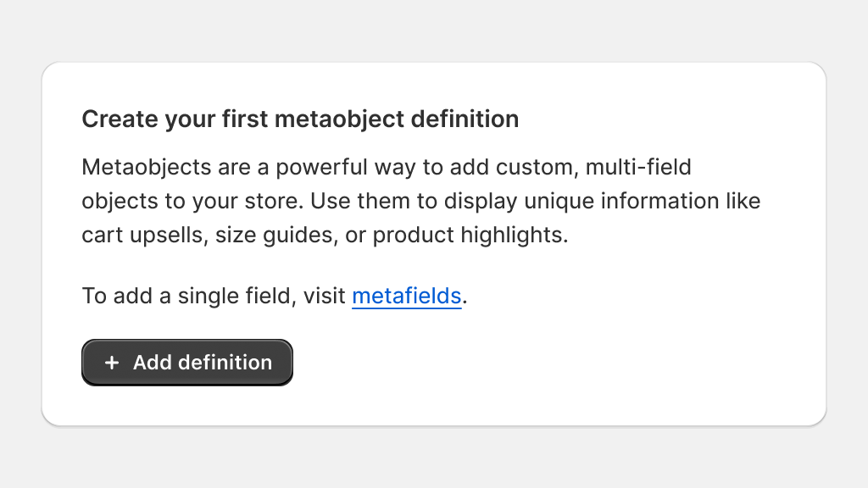The height and width of the screenshot is (488, 868).
Task: Click the word 'definition' in the card heading
Action: coord(465,119)
